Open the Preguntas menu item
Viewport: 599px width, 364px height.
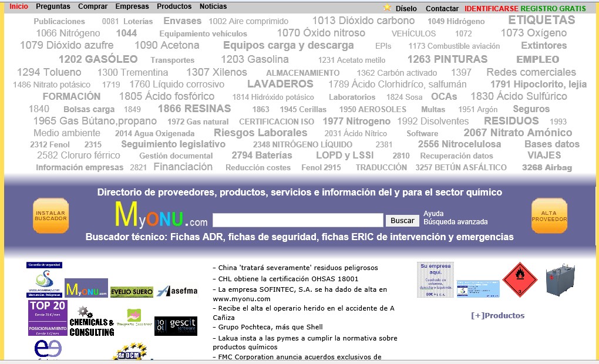tap(53, 6)
